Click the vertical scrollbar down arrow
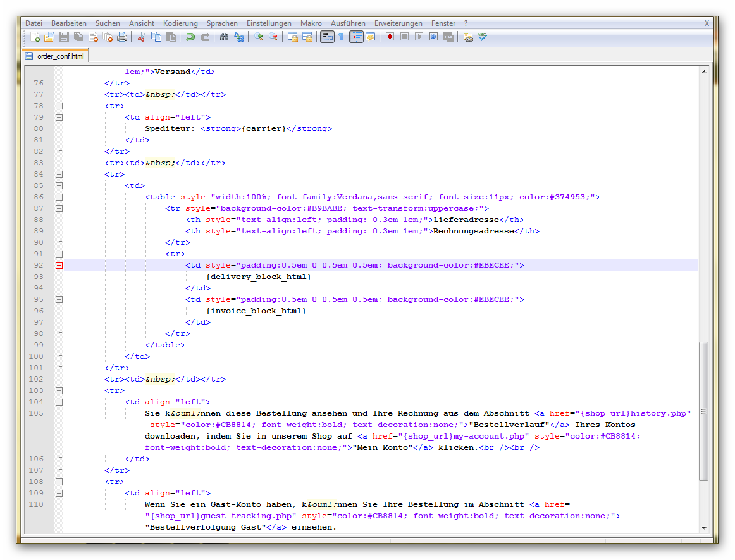This screenshot has width=735, height=560. pos(703,528)
